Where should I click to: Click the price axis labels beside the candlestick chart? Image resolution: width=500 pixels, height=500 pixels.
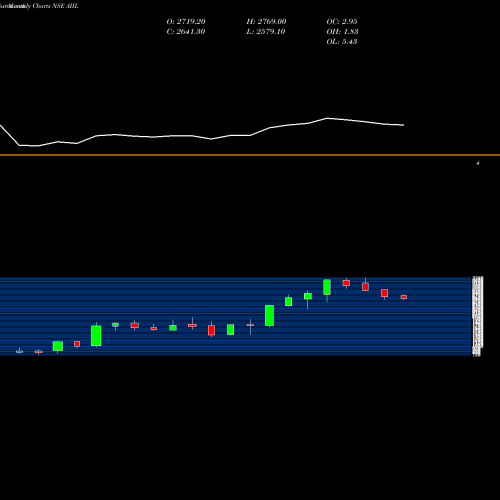coord(478,316)
